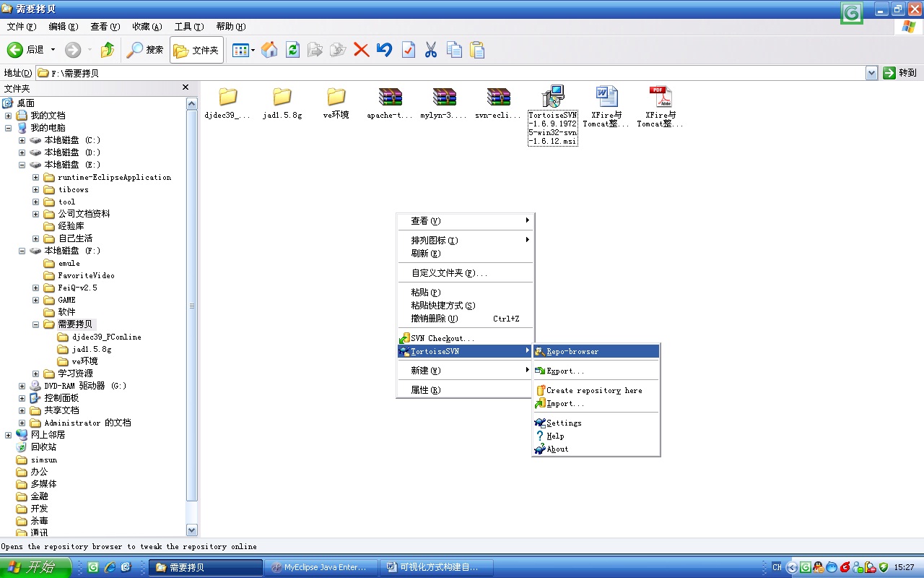The height and width of the screenshot is (578, 924).
Task: Click Internet Explorer quick launch icon
Action: [110, 567]
